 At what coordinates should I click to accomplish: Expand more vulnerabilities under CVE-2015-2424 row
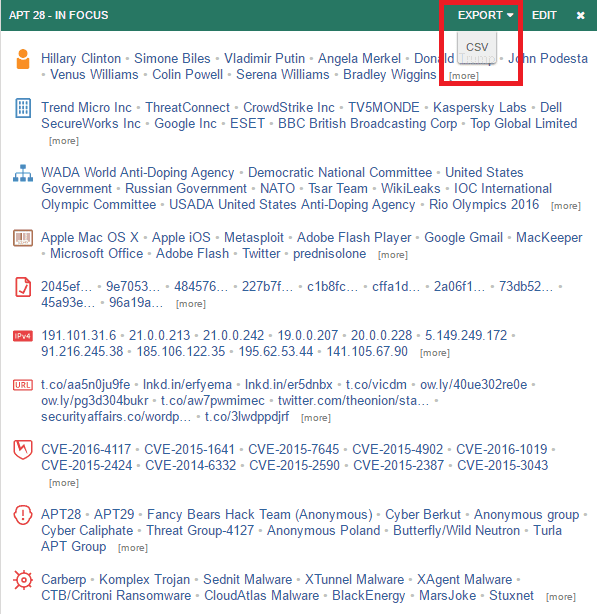click(64, 482)
